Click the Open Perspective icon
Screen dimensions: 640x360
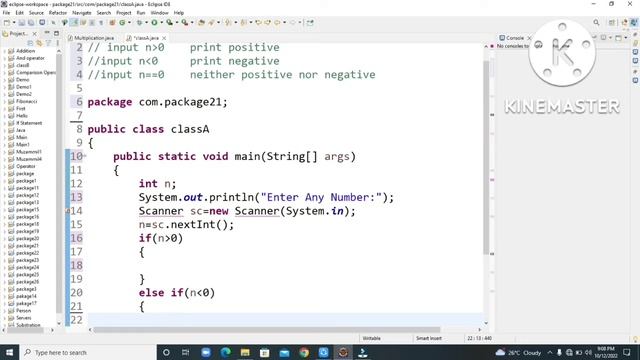(611, 22)
